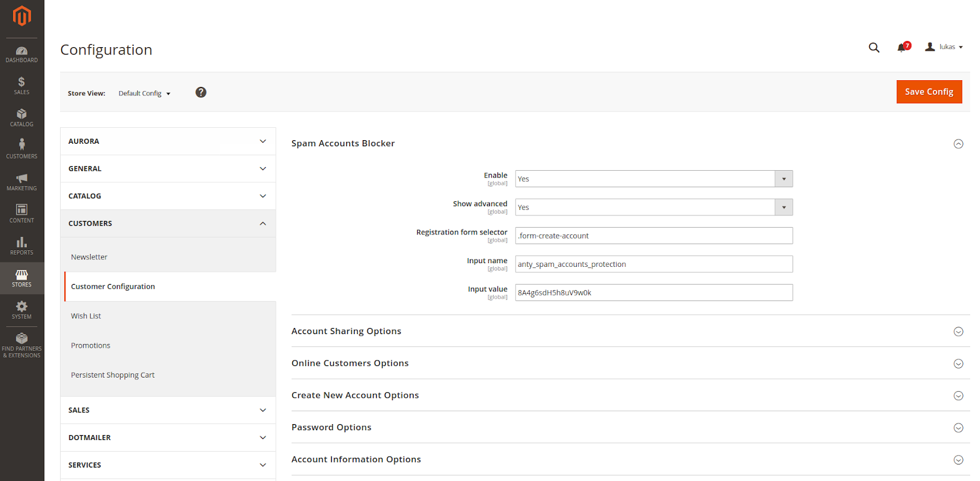Click the Store View label
The height and width of the screenshot is (481, 980).
coord(86,94)
